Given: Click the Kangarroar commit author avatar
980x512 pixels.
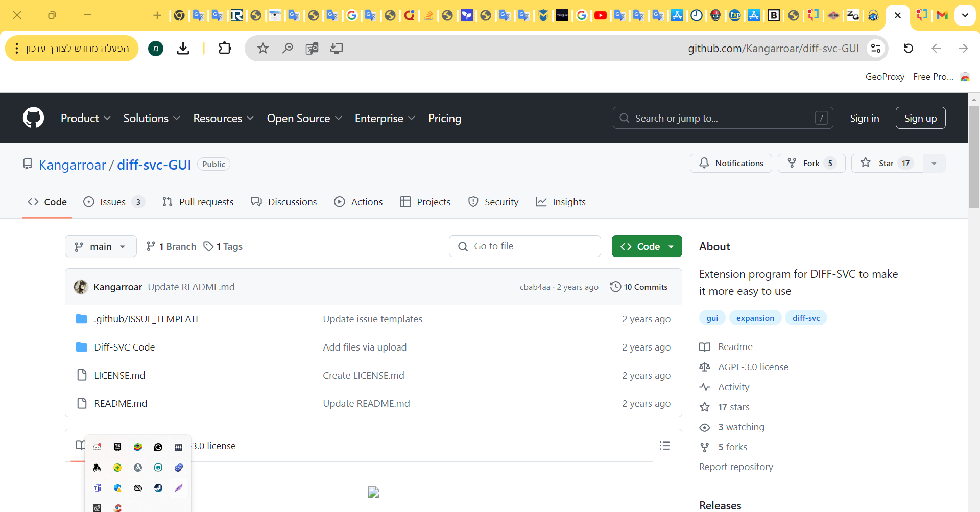Looking at the screenshot, I should (x=81, y=287).
